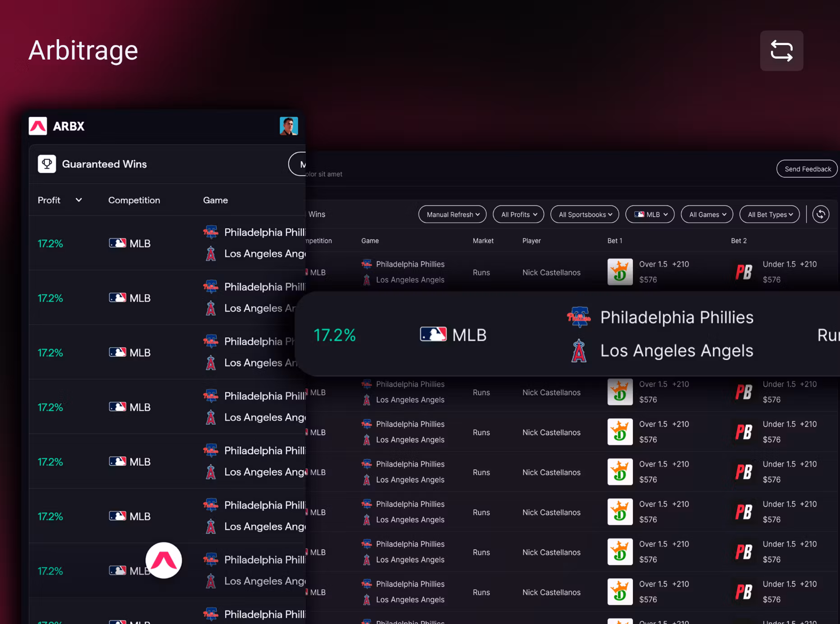Click the ARBX logo icon in header

pyautogui.click(x=38, y=126)
